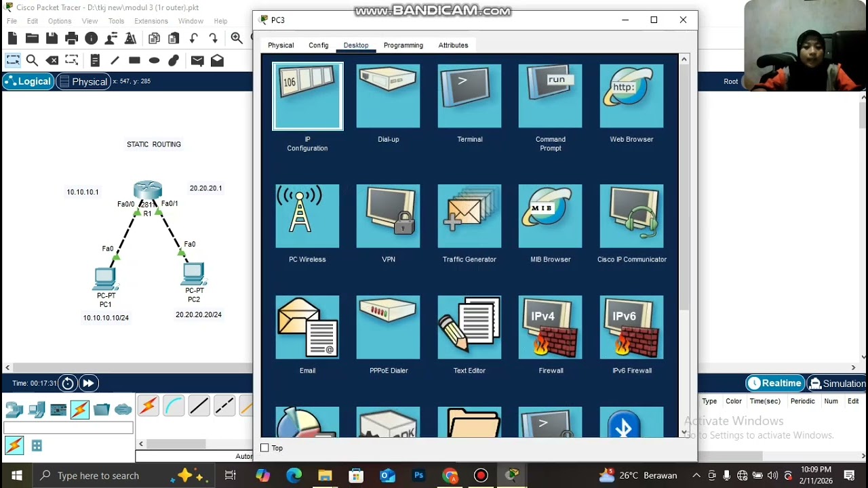The height and width of the screenshot is (488, 868).
Task: Pick the Copper Straight-Through cable
Action: [x=199, y=406]
